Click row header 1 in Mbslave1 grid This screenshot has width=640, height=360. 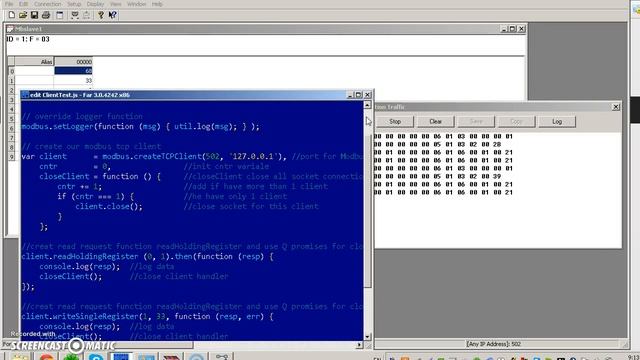pos(11,80)
